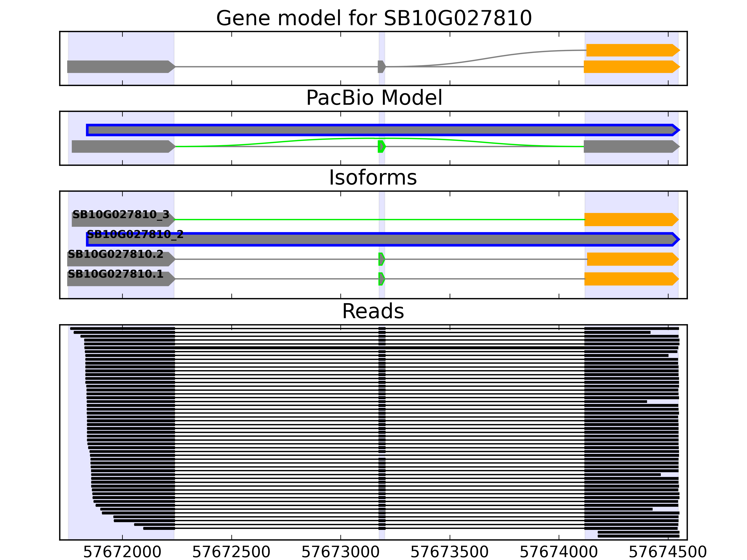Screen dimensions: 747x560
Task: Click the SB10G027810_3 isoform label
Action: [x=120, y=215]
